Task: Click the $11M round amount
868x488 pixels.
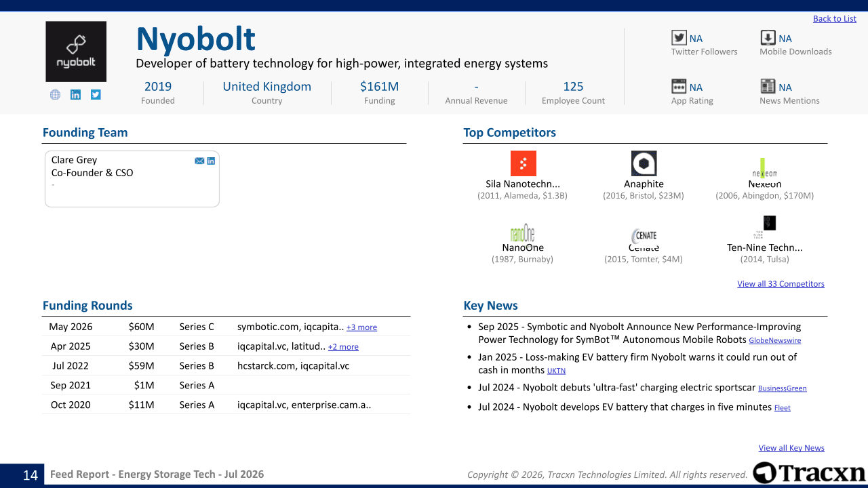Action: (x=141, y=405)
